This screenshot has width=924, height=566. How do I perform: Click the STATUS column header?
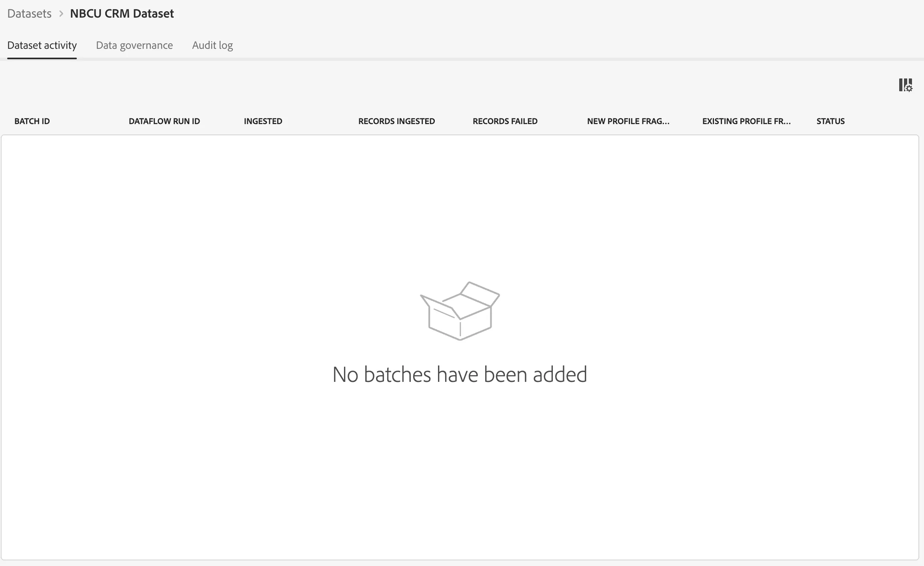(831, 121)
